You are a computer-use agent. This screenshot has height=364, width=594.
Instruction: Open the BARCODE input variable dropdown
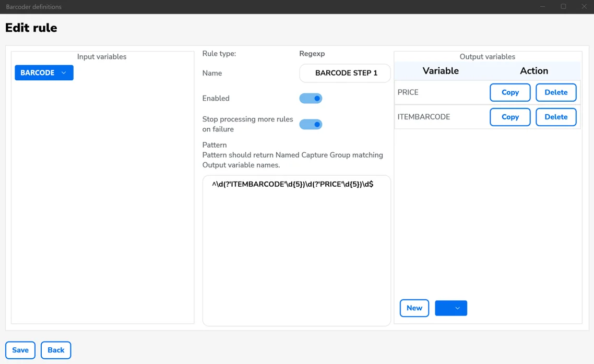[x=44, y=72]
